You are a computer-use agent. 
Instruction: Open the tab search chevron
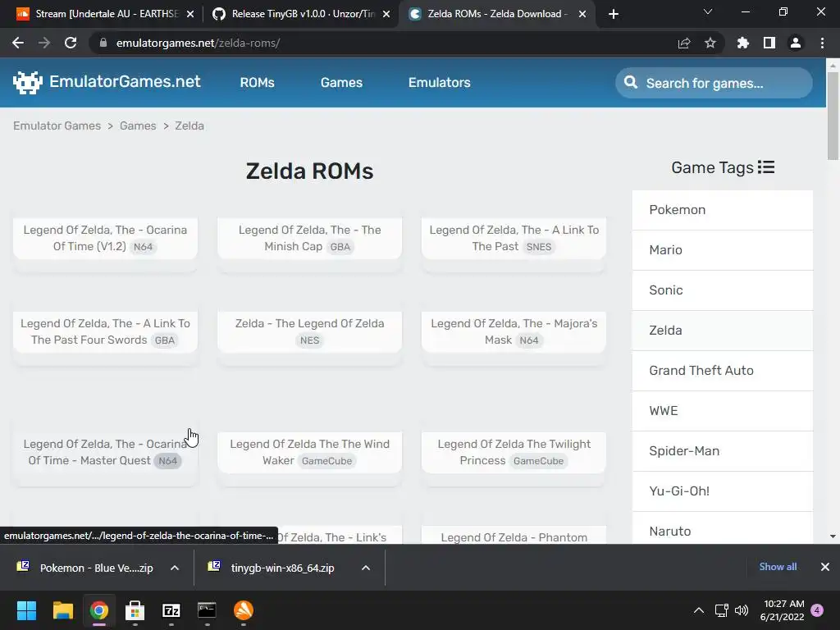tap(708, 11)
